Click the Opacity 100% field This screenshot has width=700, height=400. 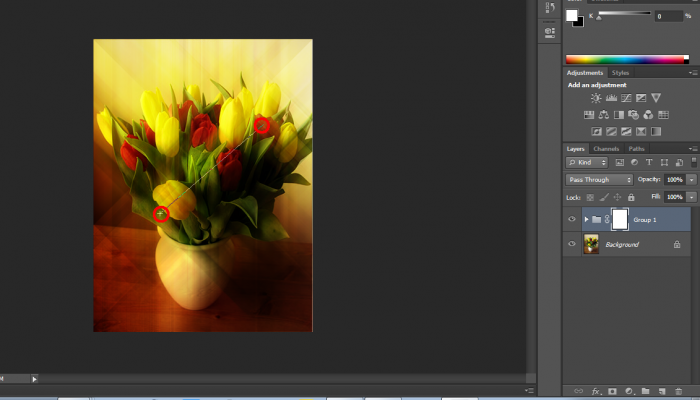675,179
